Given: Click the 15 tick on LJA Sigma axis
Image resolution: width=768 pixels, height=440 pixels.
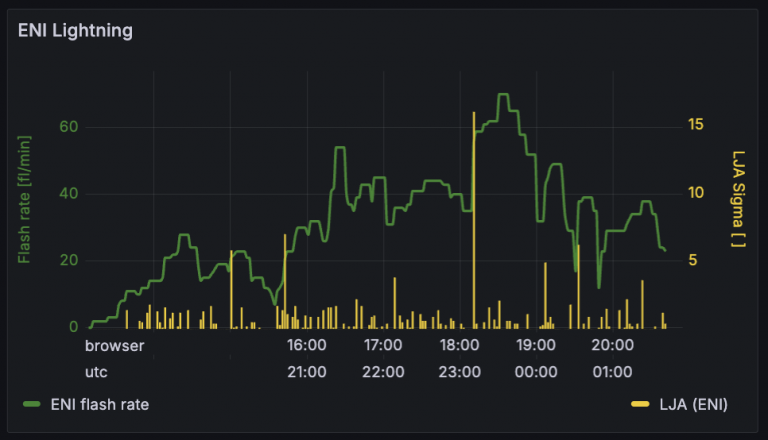Looking at the screenshot, I should point(696,124).
